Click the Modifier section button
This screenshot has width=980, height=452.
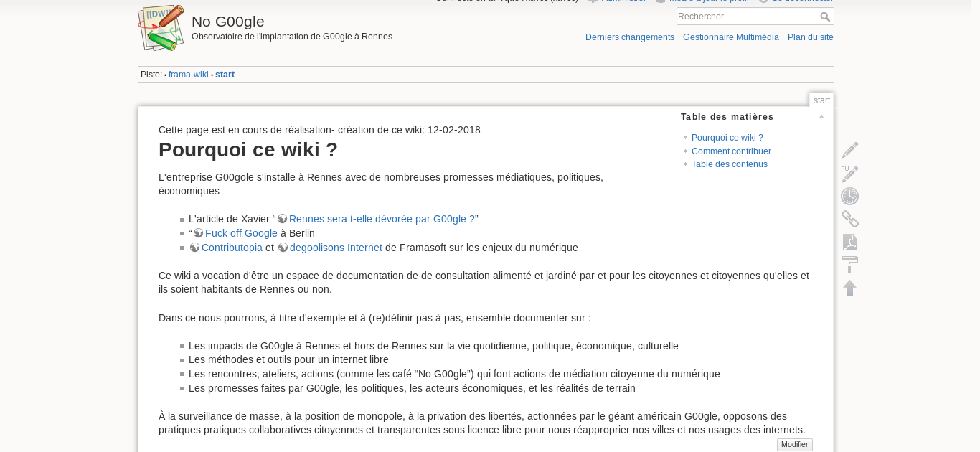tap(794, 445)
